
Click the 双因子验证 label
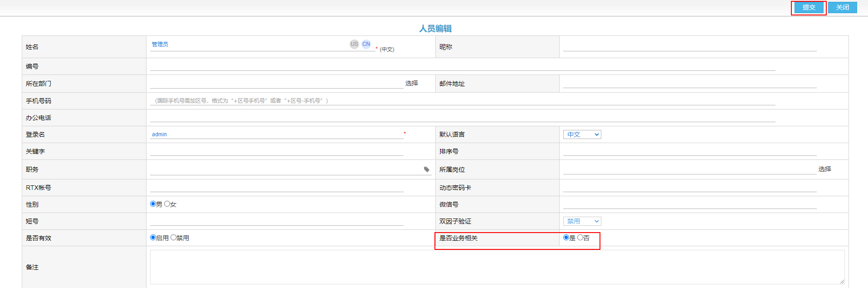tap(455, 221)
